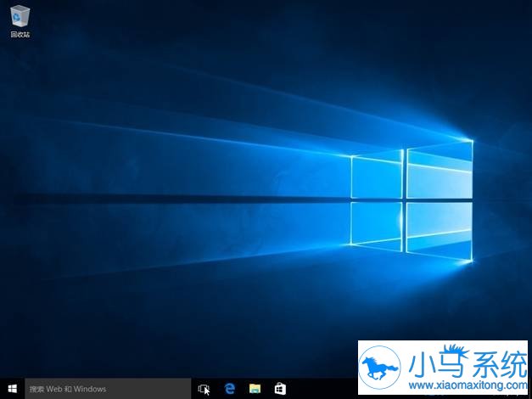
Task: Open the Recycle Bin desktop icon
Action: (20, 20)
